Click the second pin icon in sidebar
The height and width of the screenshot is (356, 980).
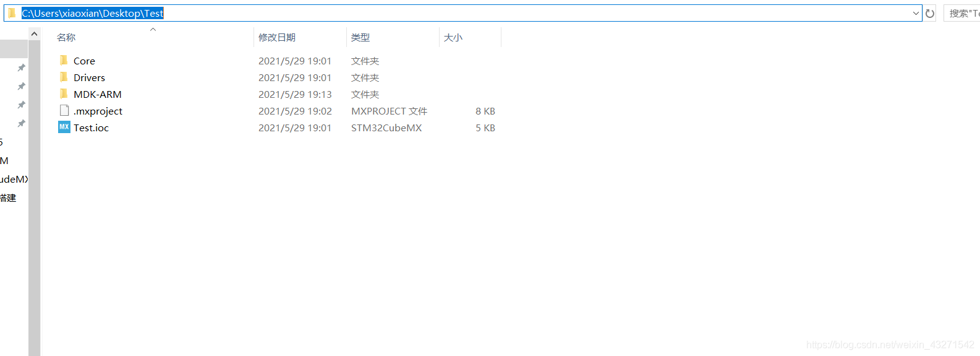pos(21,86)
